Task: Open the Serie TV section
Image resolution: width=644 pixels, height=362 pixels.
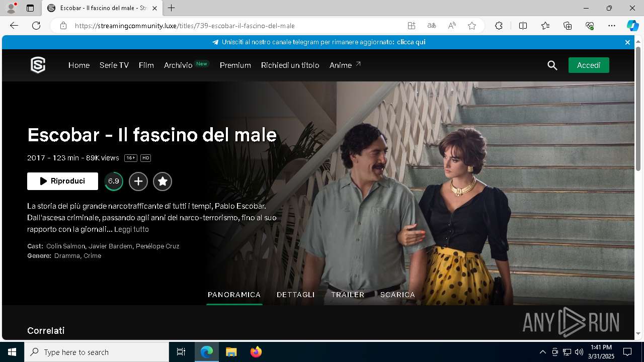Action: (114, 65)
